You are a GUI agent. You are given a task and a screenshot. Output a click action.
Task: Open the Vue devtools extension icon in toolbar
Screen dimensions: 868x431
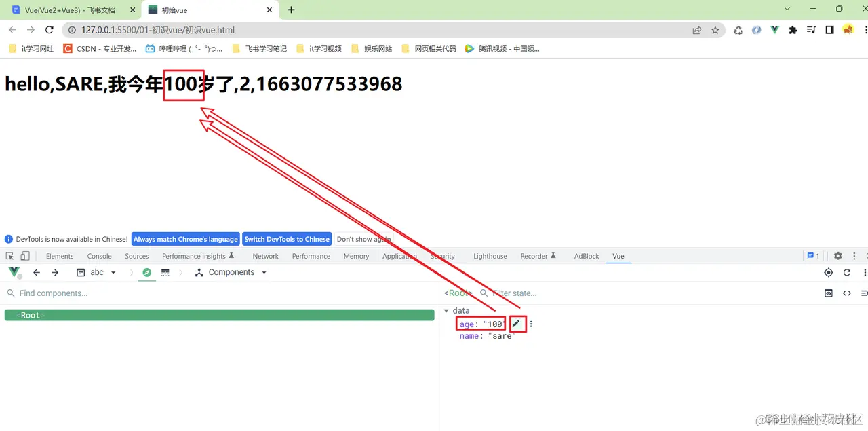click(x=774, y=30)
